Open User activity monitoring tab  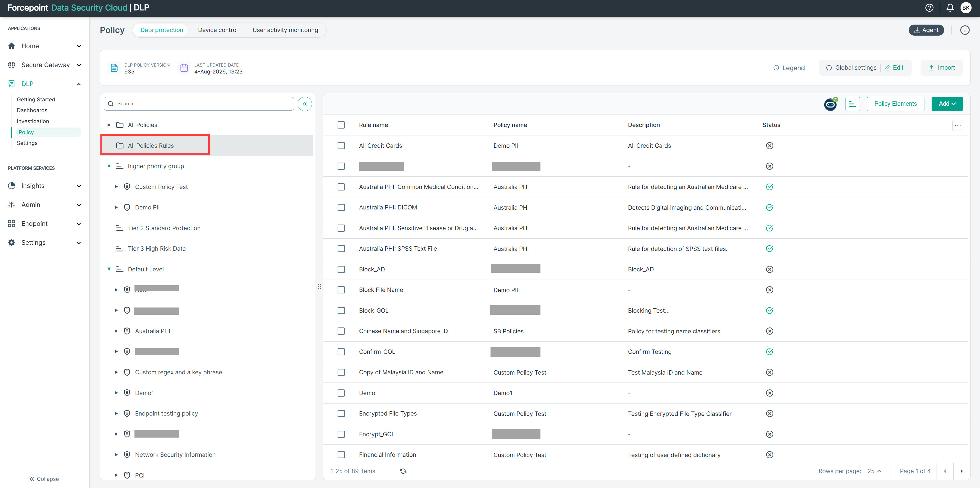285,30
